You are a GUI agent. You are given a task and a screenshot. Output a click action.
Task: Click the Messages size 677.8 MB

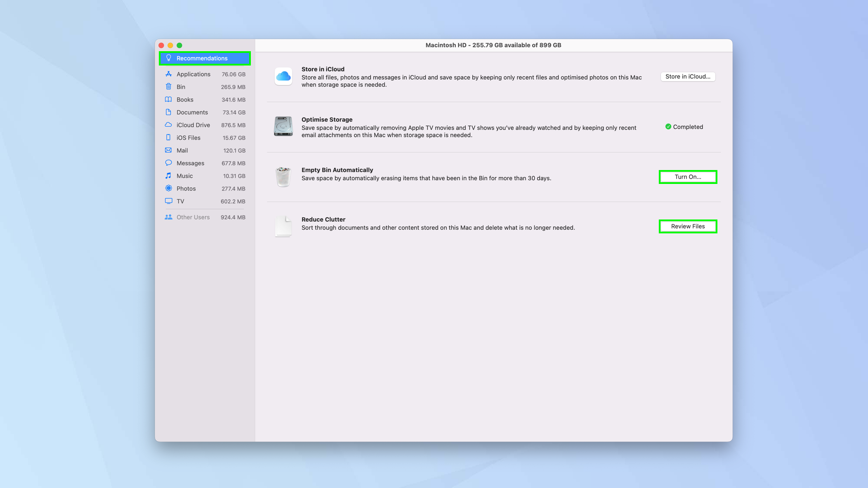233,163
